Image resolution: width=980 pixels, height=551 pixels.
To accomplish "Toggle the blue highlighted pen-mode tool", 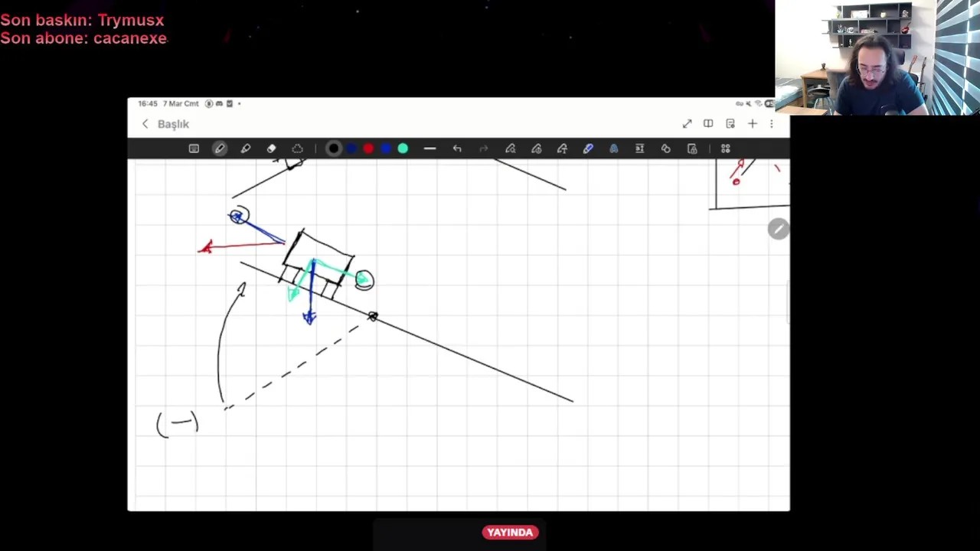I will click(x=588, y=148).
